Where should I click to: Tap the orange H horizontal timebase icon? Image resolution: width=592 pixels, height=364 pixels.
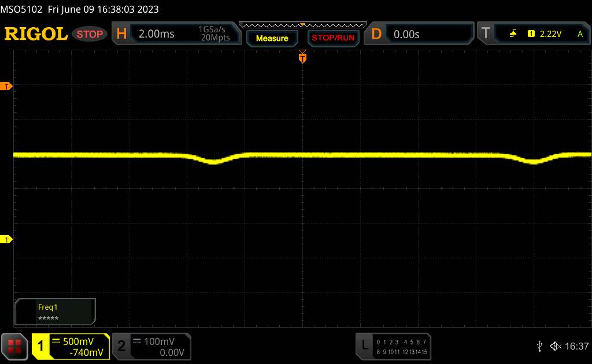pyautogui.click(x=121, y=34)
